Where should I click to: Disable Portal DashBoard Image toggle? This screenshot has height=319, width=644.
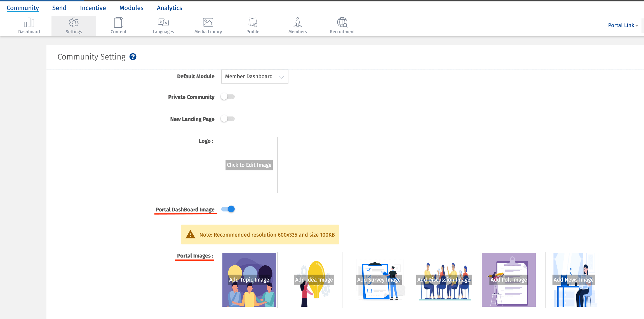[x=228, y=209]
